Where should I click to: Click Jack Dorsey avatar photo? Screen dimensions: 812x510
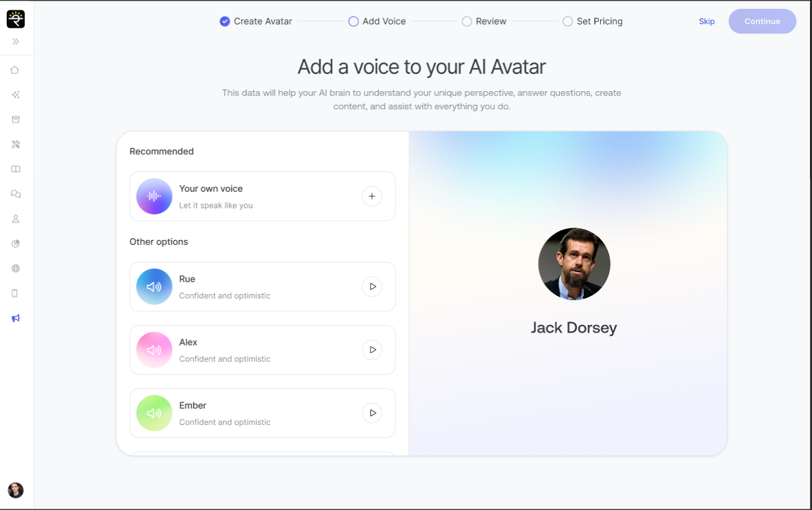pyautogui.click(x=574, y=264)
